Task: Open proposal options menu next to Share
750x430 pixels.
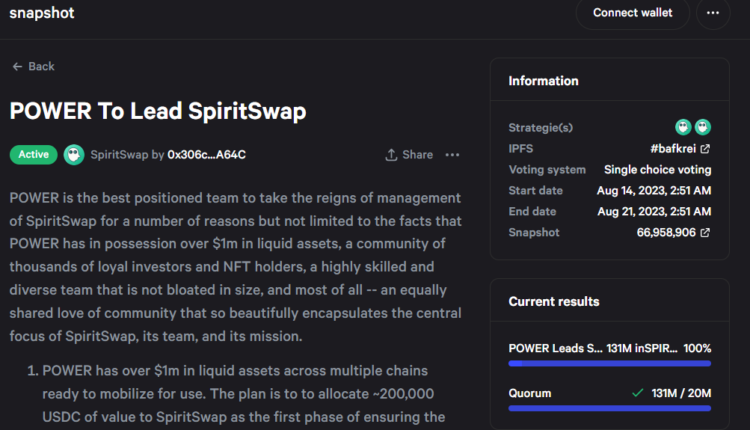Action: coord(452,155)
